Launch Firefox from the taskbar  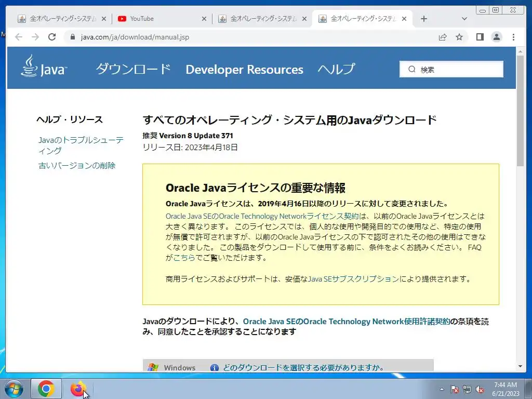tap(78, 389)
